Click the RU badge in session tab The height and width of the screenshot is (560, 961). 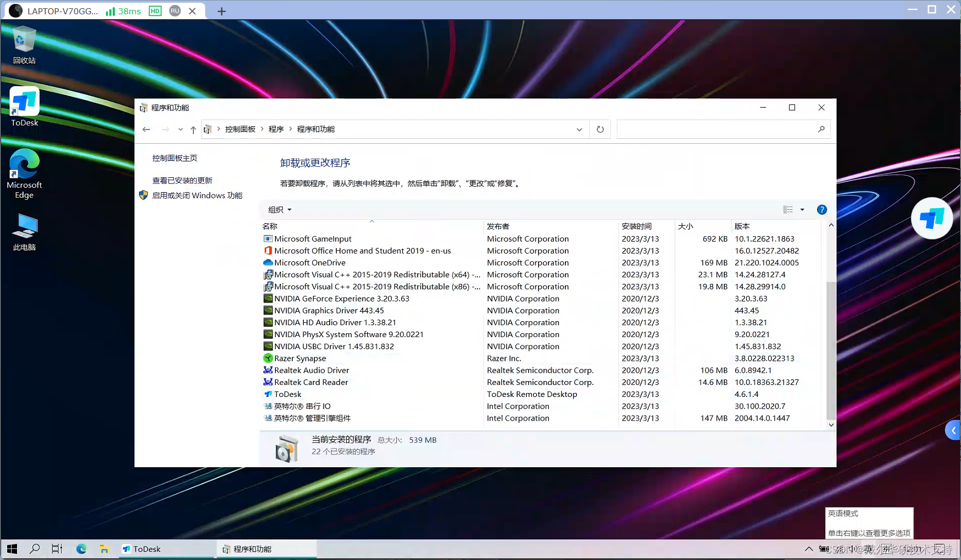pyautogui.click(x=175, y=11)
